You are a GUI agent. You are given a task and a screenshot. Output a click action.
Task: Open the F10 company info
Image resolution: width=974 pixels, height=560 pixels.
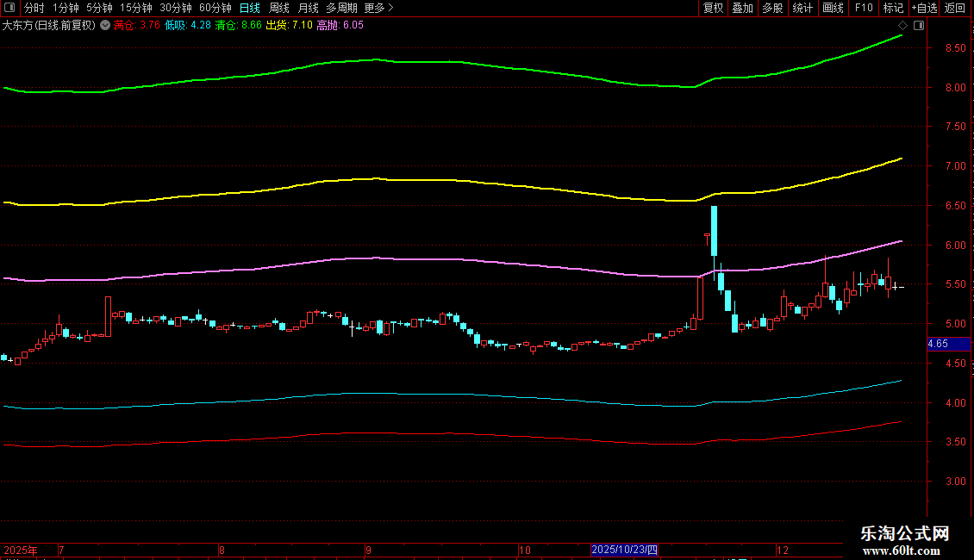(864, 8)
